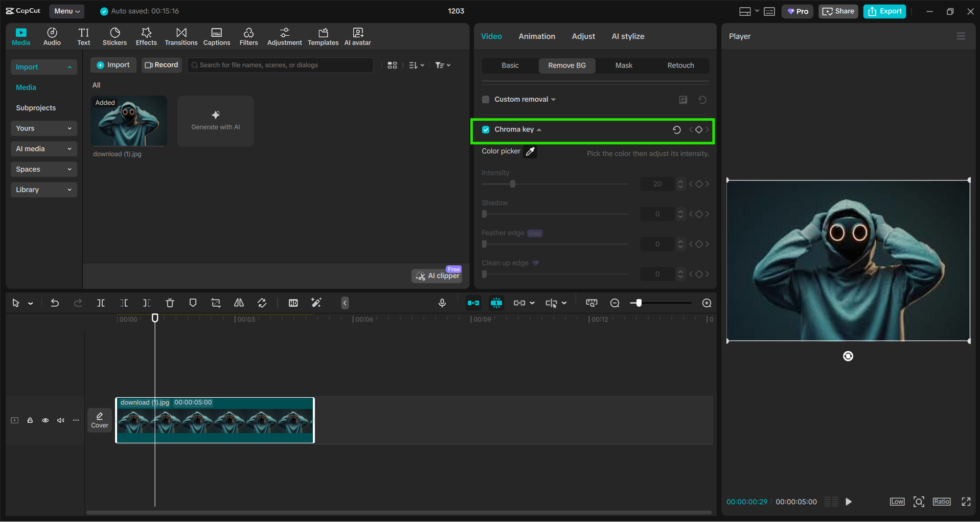Reset the Chroma key settings
980x522 pixels.
click(676, 129)
